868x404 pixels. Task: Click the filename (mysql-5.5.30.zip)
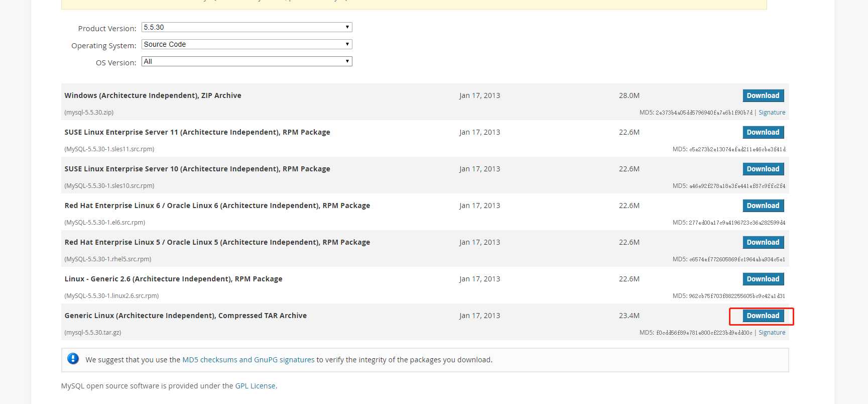tap(89, 113)
